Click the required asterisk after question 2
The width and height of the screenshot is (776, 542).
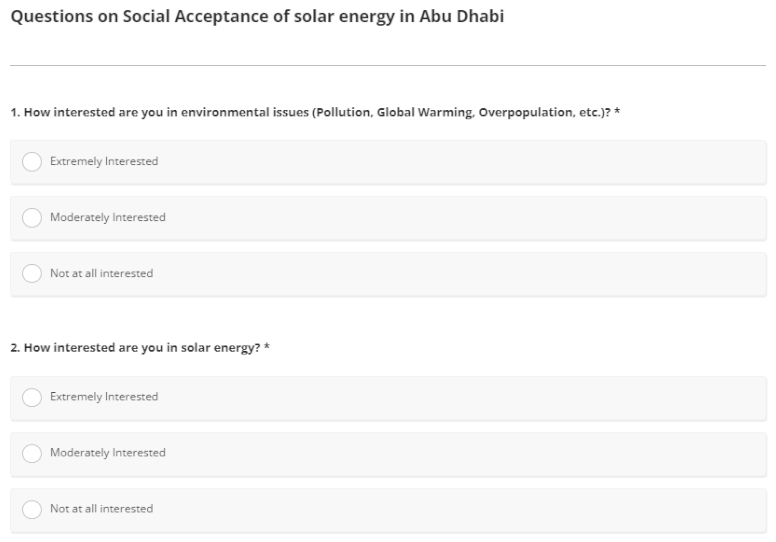pos(267,346)
